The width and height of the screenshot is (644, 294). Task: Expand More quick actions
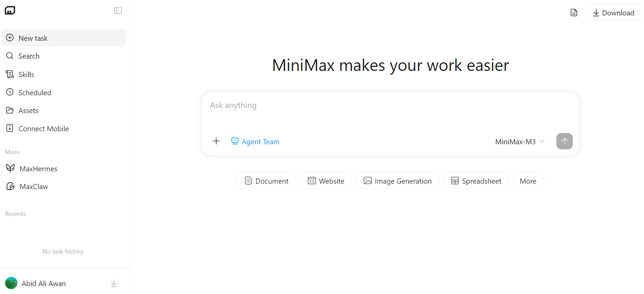coord(528,181)
